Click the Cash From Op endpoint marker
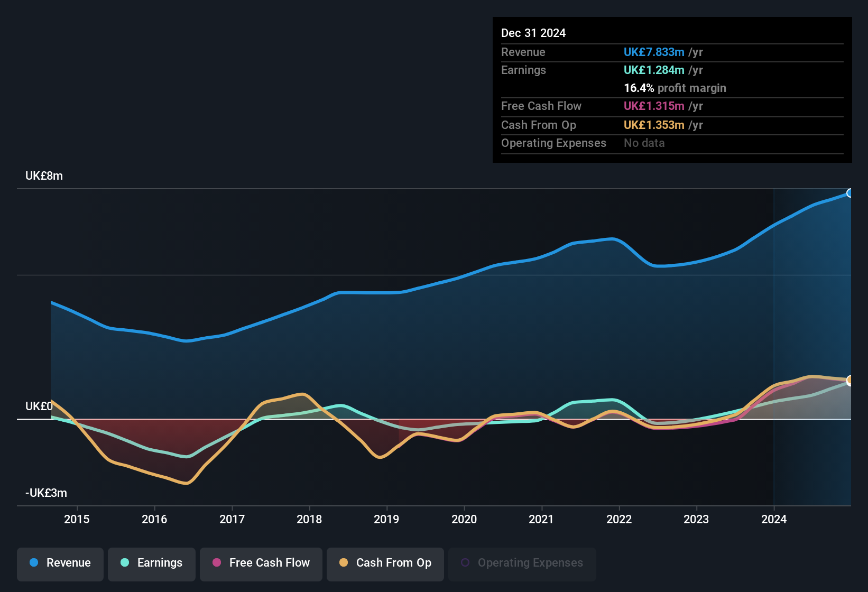 pyautogui.click(x=849, y=380)
